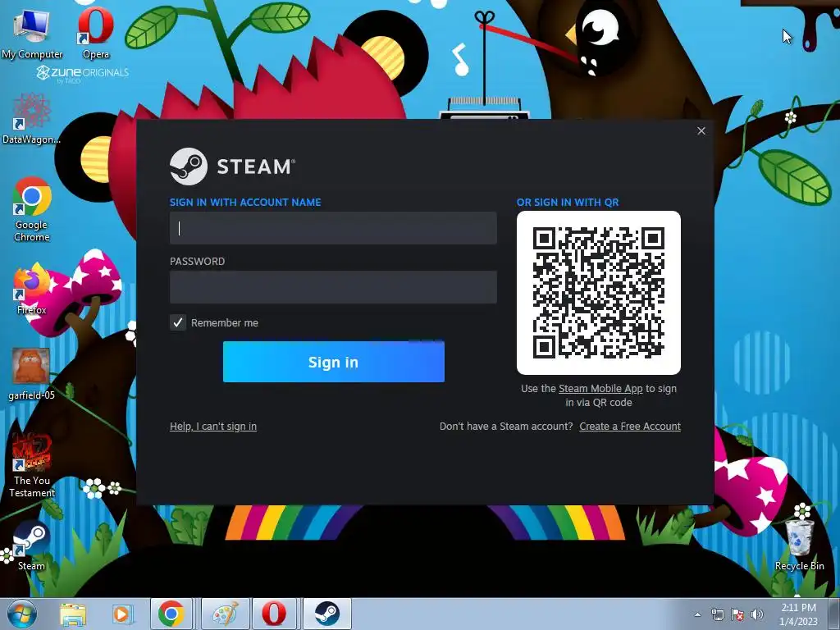Image resolution: width=840 pixels, height=630 pixels.
Task: Launch Opera from desktop shortcut
Action: pos(96,32)
